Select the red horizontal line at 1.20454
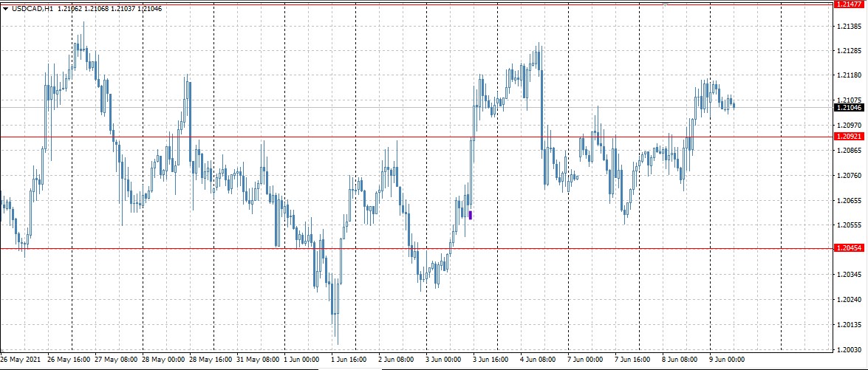This screenshot has height=370, width=868. point(417,249)
